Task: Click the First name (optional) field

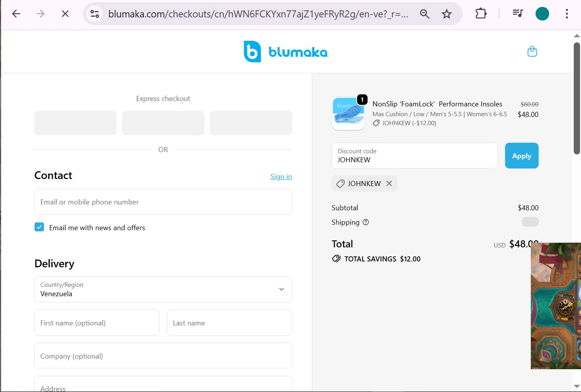Action: 97,323
